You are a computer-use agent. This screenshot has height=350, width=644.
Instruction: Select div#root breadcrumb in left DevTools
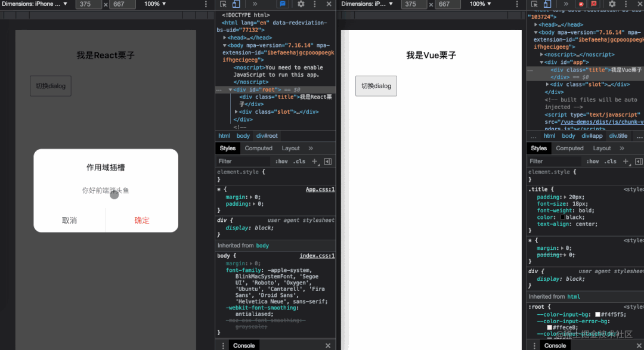pos(267,135)
